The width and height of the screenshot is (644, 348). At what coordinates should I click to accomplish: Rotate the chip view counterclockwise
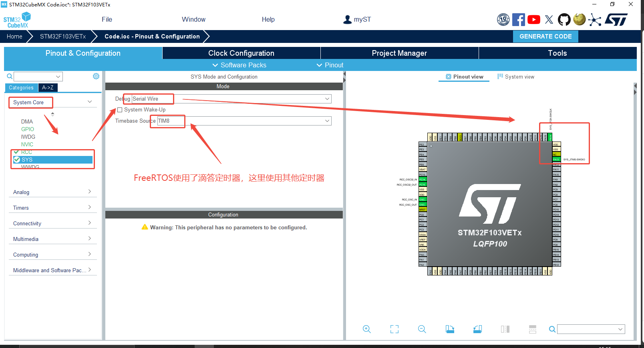click(x=477, y=329)
